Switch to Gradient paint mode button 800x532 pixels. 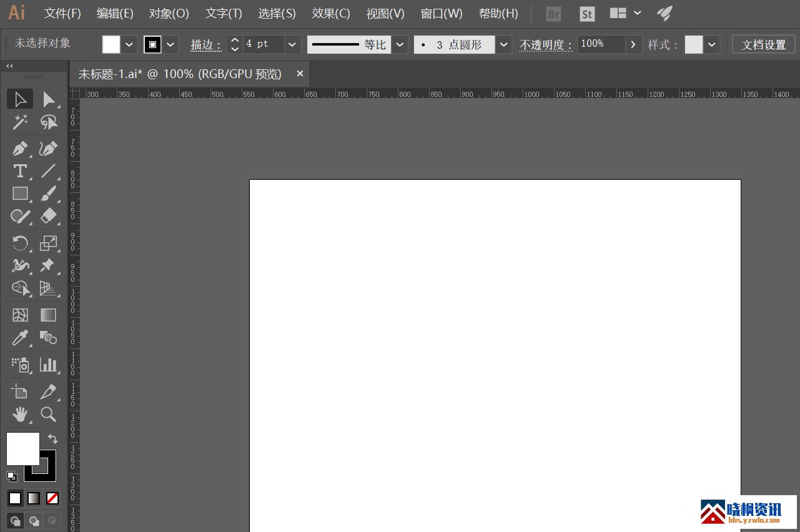tap(34, 498)
